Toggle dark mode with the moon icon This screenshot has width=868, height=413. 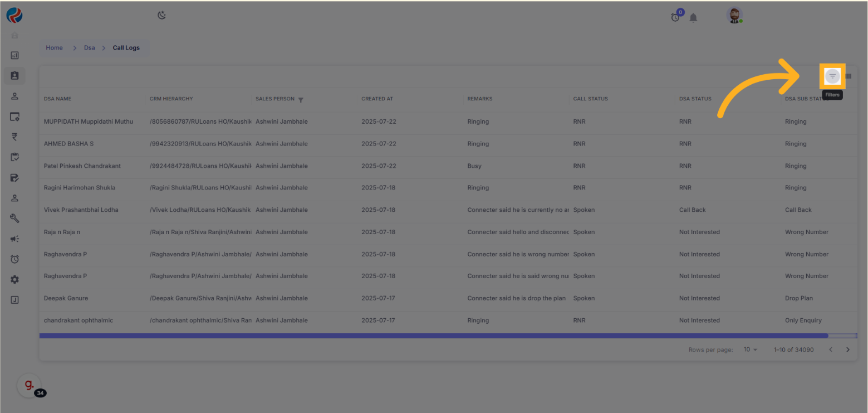[161, 16]
